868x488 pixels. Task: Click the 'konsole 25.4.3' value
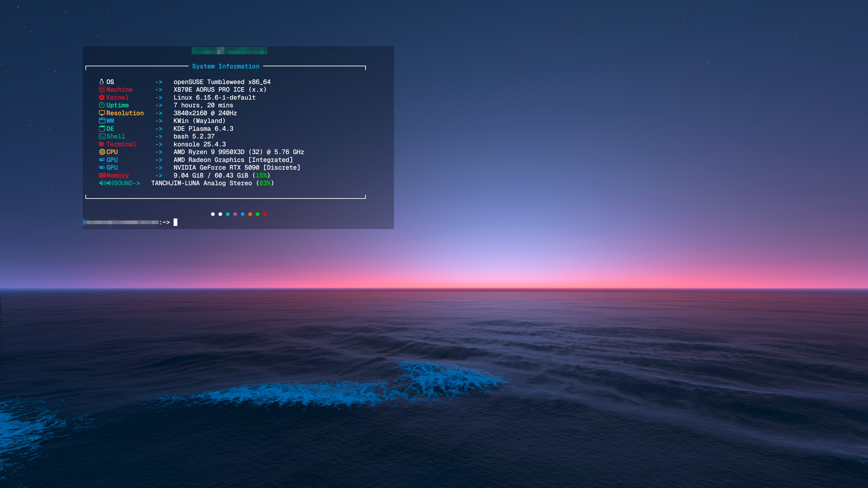click(x=199, y=144)
